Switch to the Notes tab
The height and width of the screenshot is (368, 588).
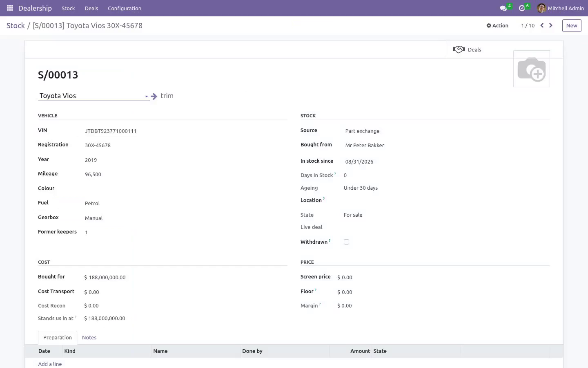pos(89,338)
